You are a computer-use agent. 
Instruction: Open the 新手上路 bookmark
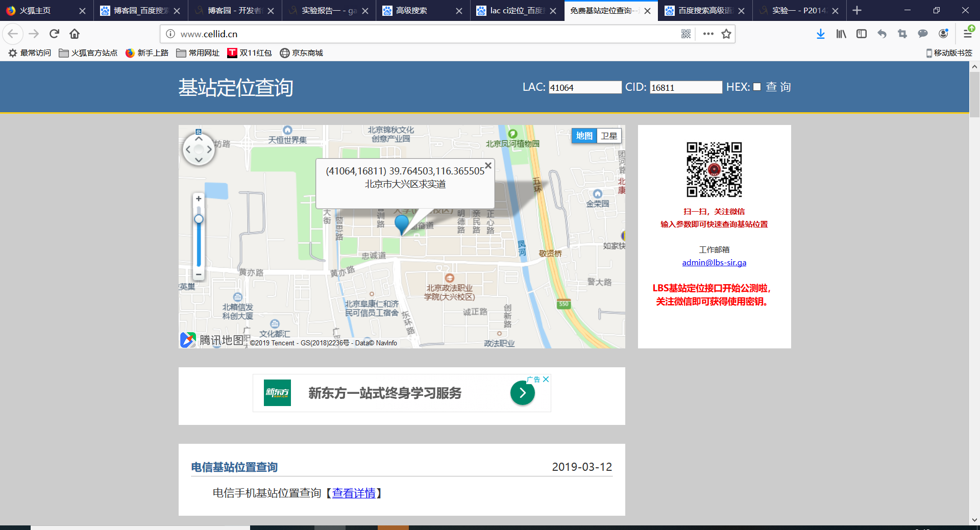(x=147, y=53)
